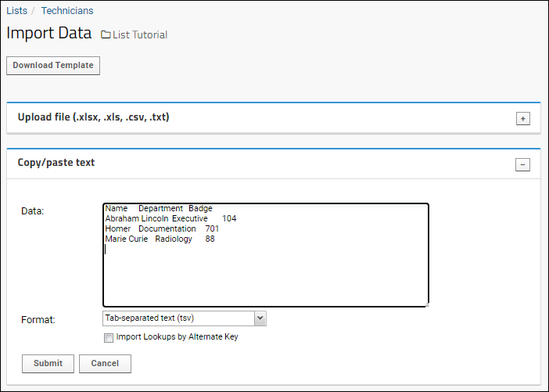Click the Cancel button
549x392 pixels.
[105, 363]
